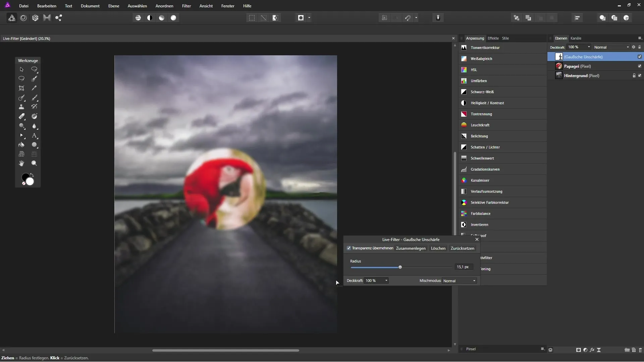The height and width of the screenshot is (362, 644).
Task: Click the Zusammenlegen button
Action: (x=411, y=248)
